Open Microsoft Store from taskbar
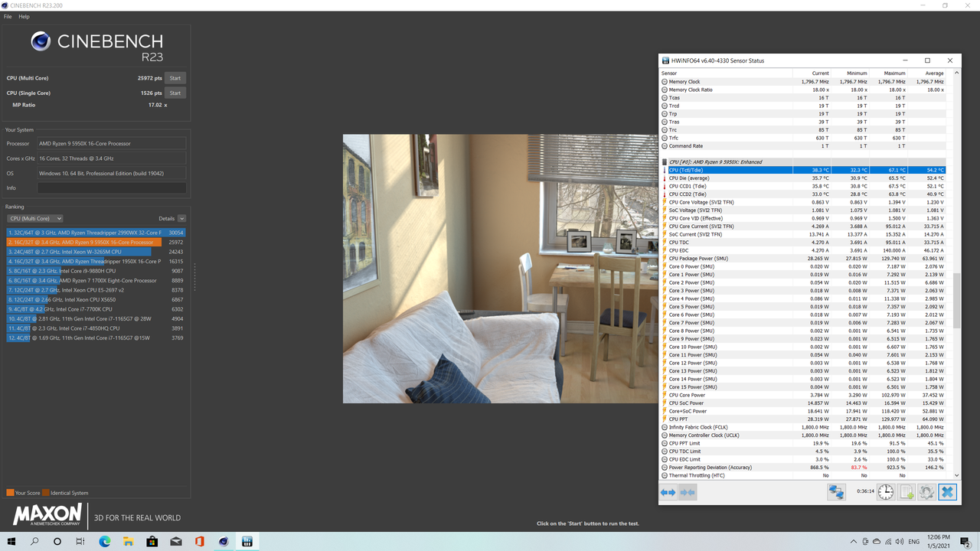 (152, 541)
